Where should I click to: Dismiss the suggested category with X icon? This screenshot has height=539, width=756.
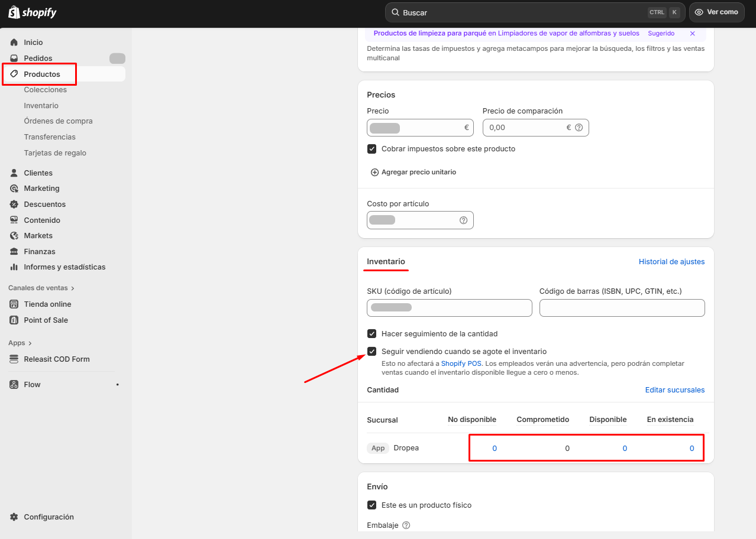(692, 34)
